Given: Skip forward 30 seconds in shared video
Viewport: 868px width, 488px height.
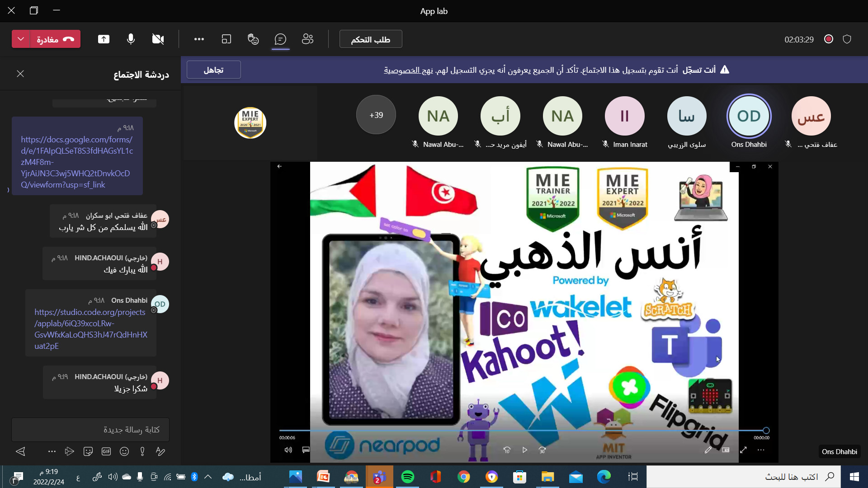Looking at the screenshot, I should tap(542, 450).
